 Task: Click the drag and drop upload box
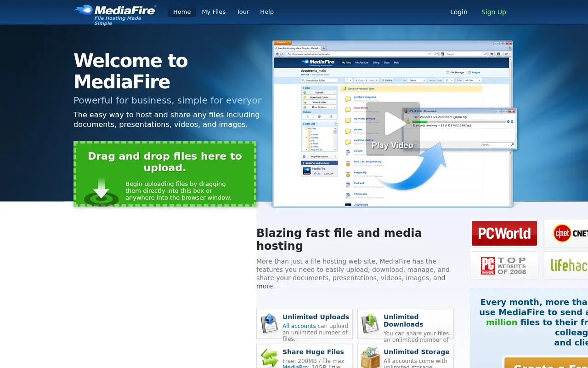[x=165, y=173]
